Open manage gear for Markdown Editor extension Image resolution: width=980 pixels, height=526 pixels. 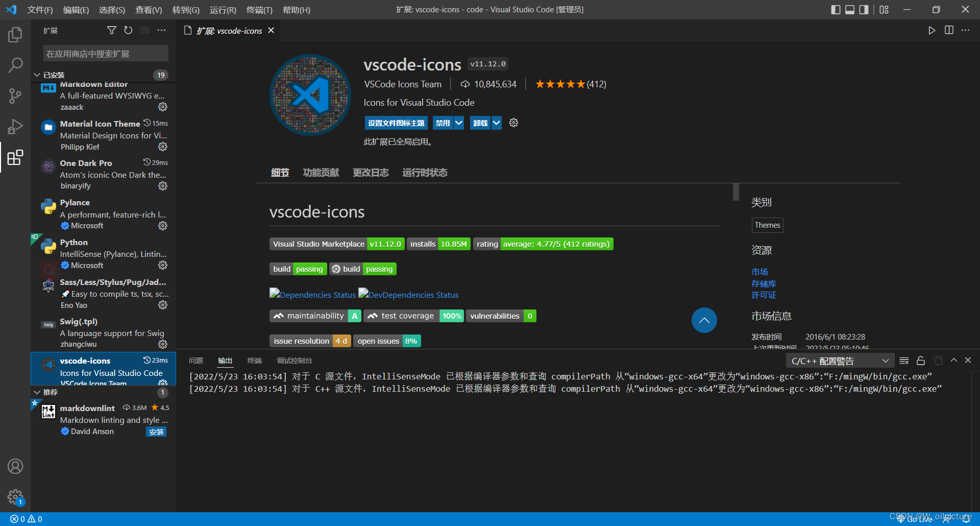point(163,107)
